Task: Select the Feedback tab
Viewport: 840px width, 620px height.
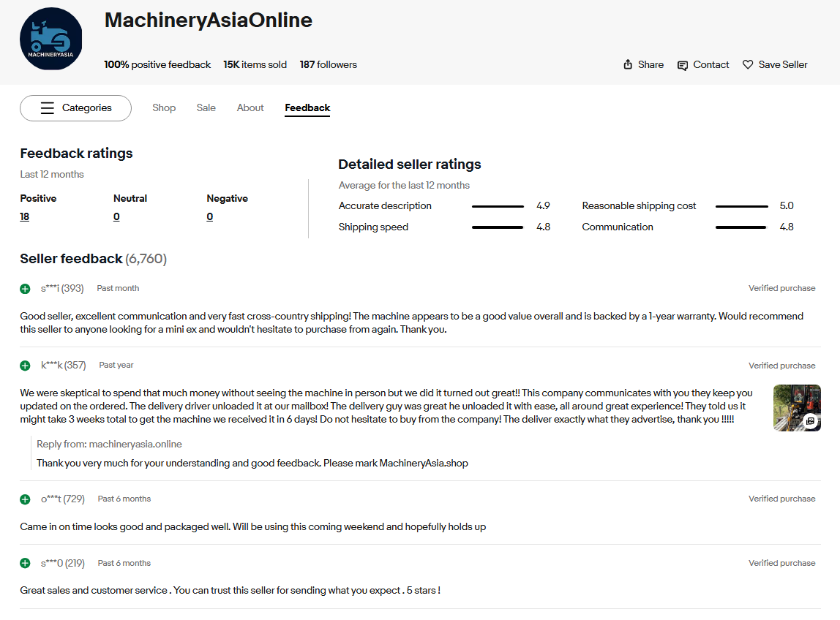Action: click(307, 107)
